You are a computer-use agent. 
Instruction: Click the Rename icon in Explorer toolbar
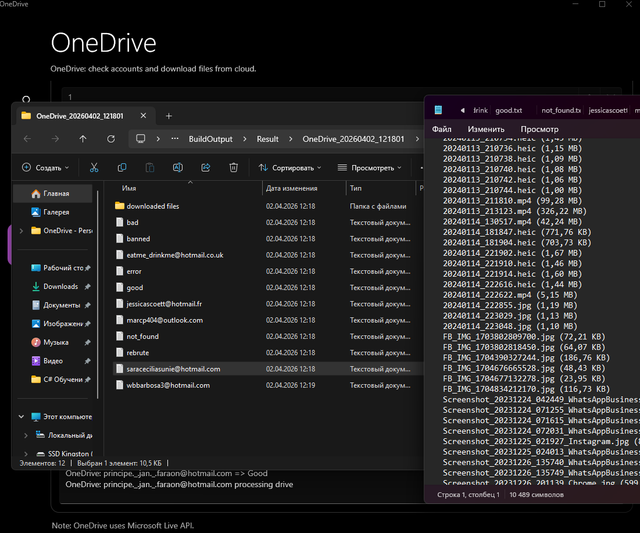tap(178, 167)
